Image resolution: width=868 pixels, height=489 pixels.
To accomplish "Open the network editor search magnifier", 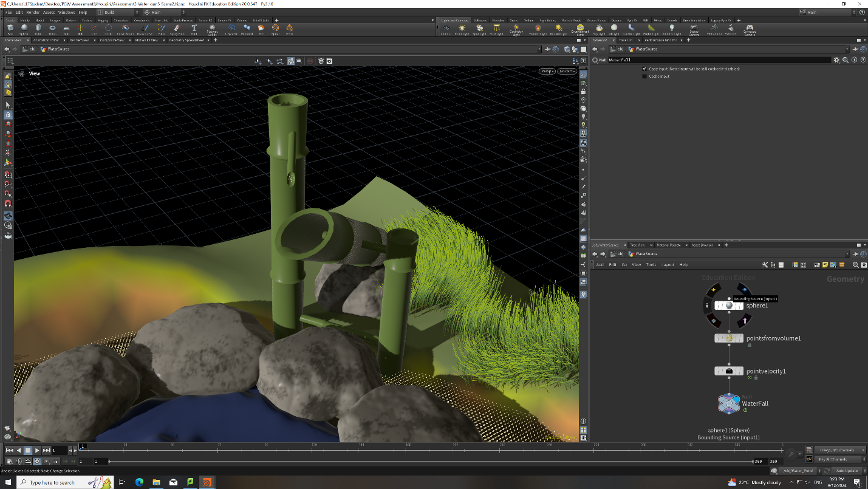I will (856, 265).
